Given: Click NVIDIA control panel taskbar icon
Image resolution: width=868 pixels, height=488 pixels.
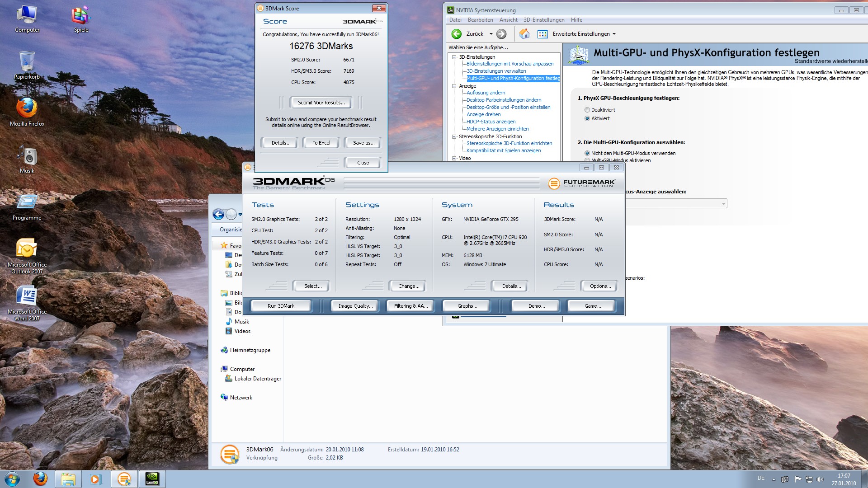Looking at the screenshot, I should click(152, 479).
